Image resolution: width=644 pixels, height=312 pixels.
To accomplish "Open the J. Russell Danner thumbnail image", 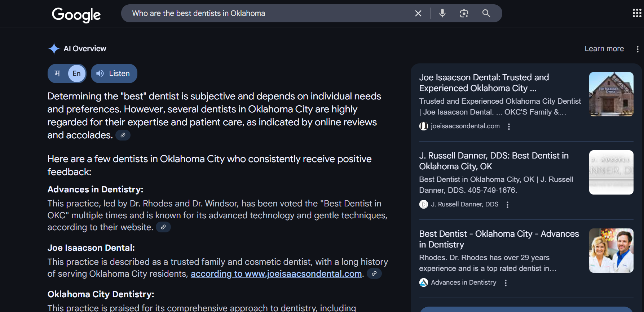I will coord(611,172).
